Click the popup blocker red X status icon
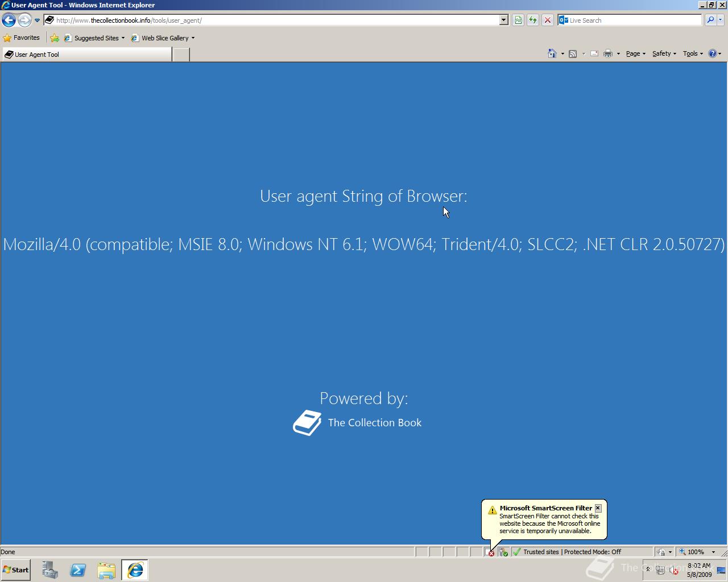The width and height of the screenshot is (728, 582). click(x=491, y=552)
